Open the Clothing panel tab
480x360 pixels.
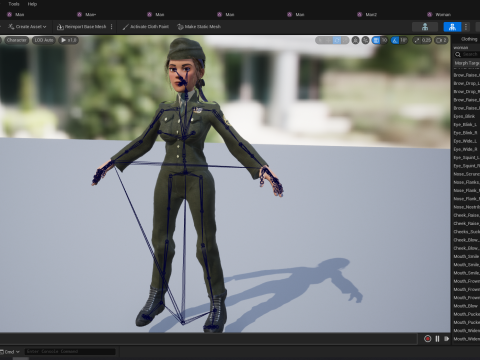pos(469,39)
